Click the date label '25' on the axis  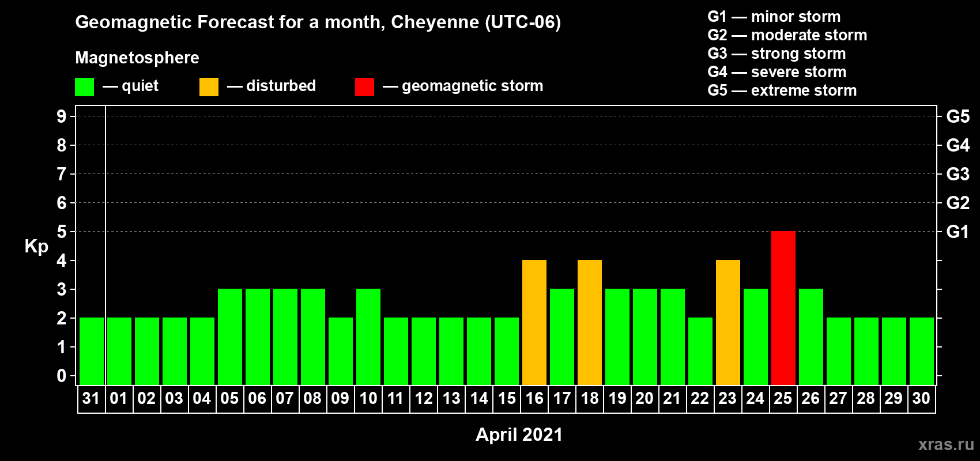click(x=783, y=398)
